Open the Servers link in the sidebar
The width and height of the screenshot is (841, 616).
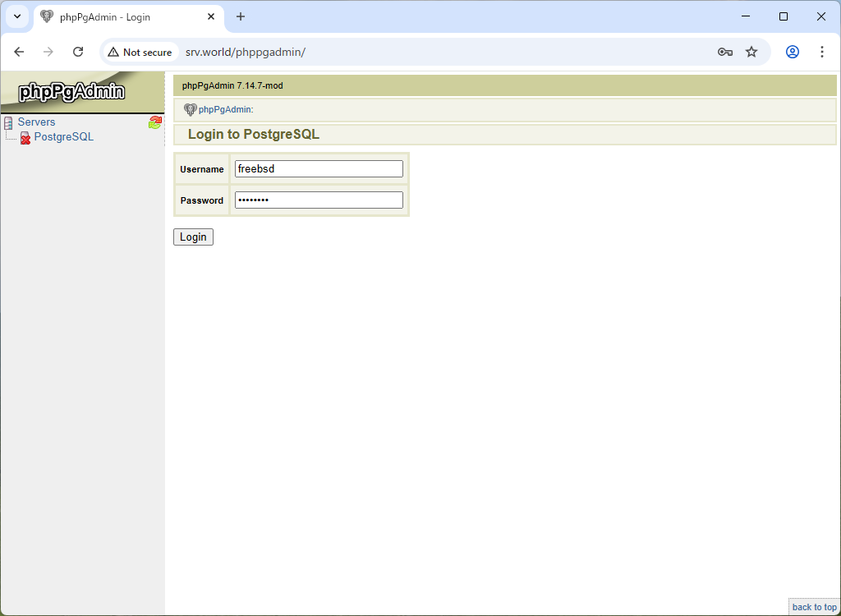pos(36,122)
